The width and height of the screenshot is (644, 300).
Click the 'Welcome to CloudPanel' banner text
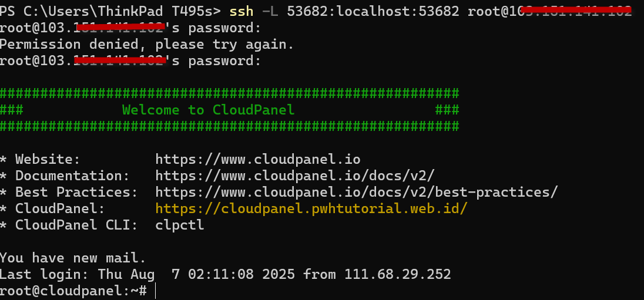tap(209, 110)
